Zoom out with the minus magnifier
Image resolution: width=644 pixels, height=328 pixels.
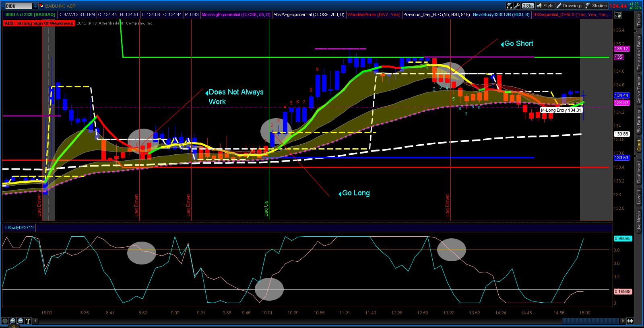21,321
